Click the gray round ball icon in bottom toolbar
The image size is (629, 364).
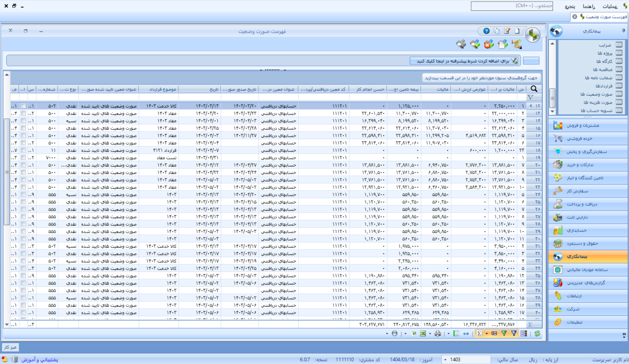pyautogui.click(x=395, y=334)
